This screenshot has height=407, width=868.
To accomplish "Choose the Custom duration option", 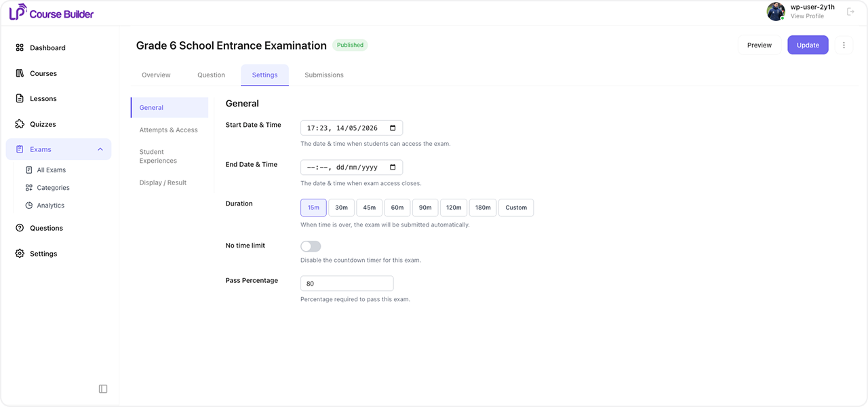I will tap(516, 208).
